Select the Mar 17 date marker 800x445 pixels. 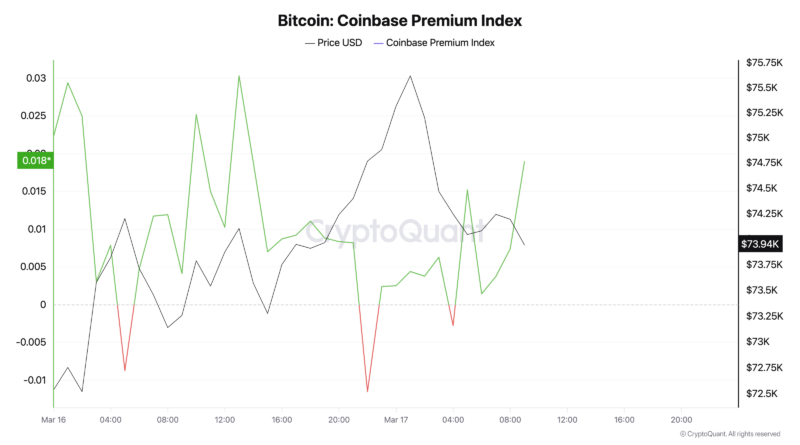[x=397, y=420]
